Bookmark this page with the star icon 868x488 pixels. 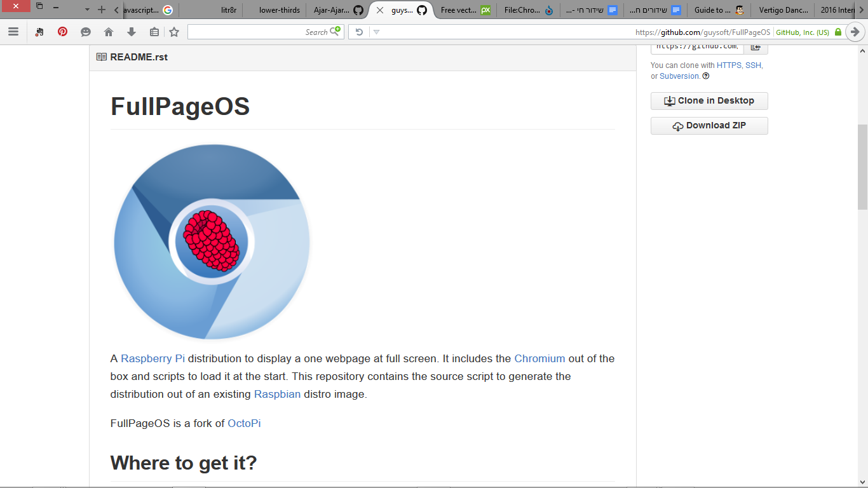coord(174,32)
